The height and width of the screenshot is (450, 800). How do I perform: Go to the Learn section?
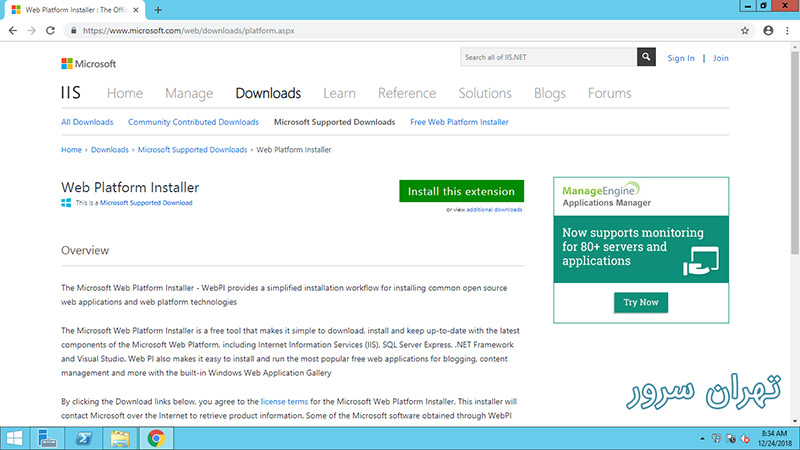(x=339, y=93)
